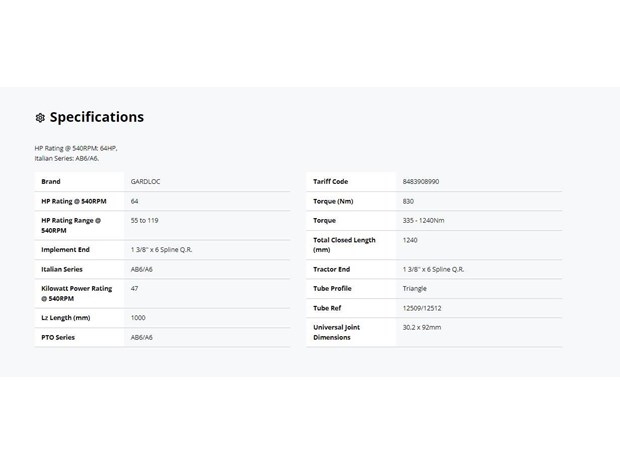Screen dimensions: 620x465
Task: Click the Tractor End spline value
Action: [x=433, y=269]
